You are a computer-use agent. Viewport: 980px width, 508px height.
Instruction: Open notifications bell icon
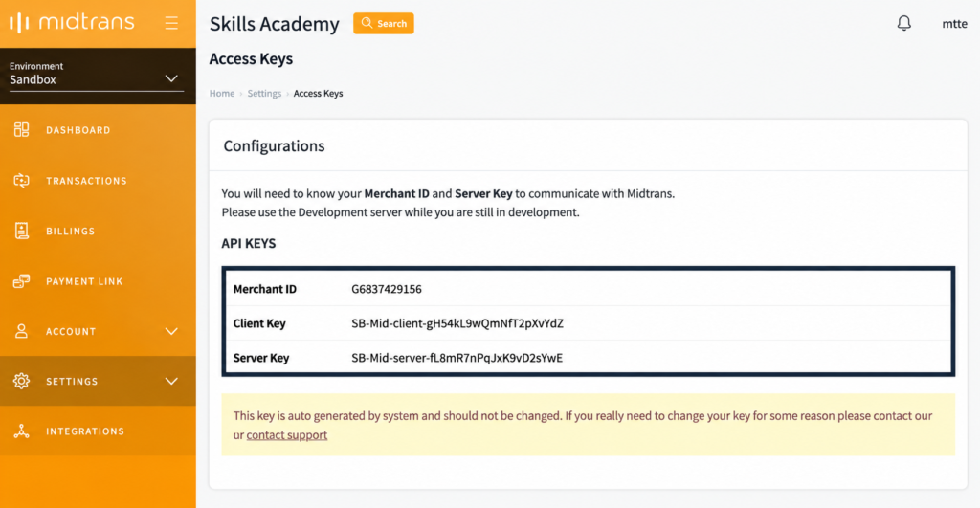[x=903, y=23]
